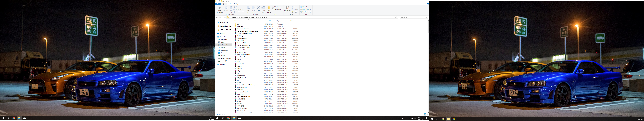Select everything with Merk alt
Viewport: 644px width, 121px height.
304,7
